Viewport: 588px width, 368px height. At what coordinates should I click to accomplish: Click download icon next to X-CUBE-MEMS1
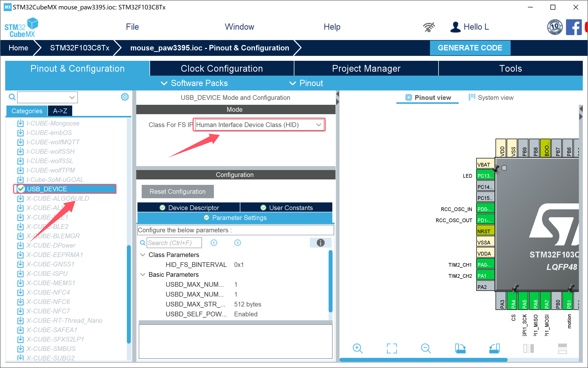(21, 283)
